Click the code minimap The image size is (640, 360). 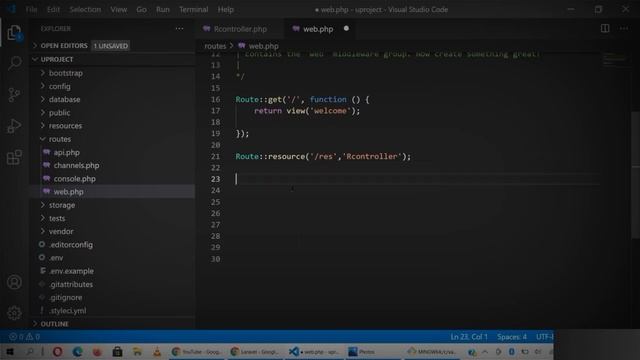click(x=614, y=60)
